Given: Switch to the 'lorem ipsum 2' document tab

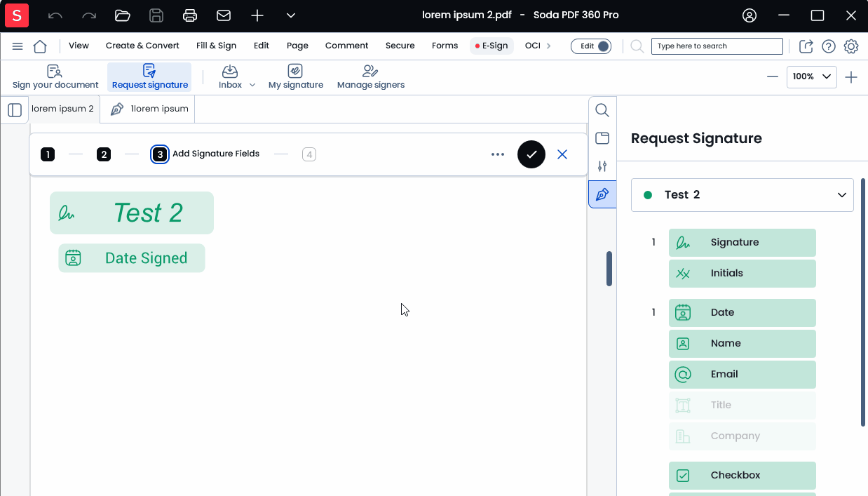Looking at the screenshot, I should pos(62,109).
